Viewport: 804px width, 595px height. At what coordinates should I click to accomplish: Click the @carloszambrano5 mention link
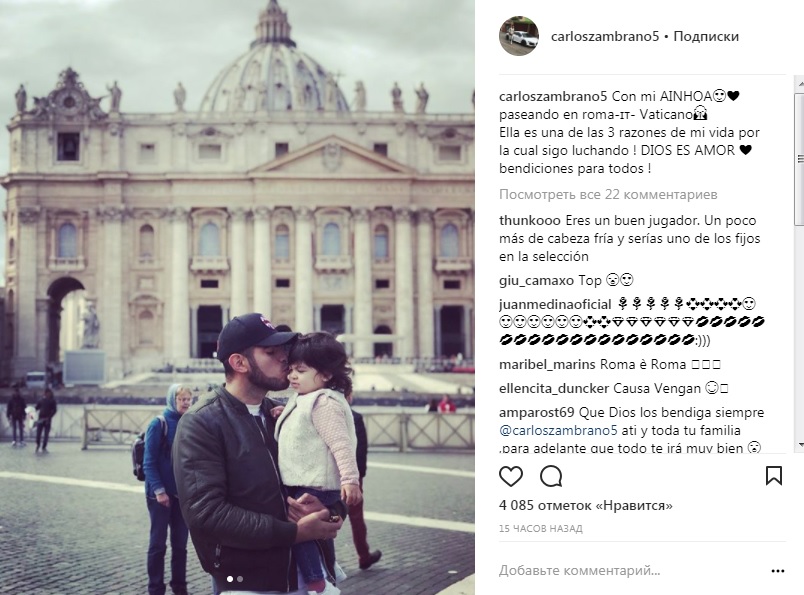(x=558, y=430)
